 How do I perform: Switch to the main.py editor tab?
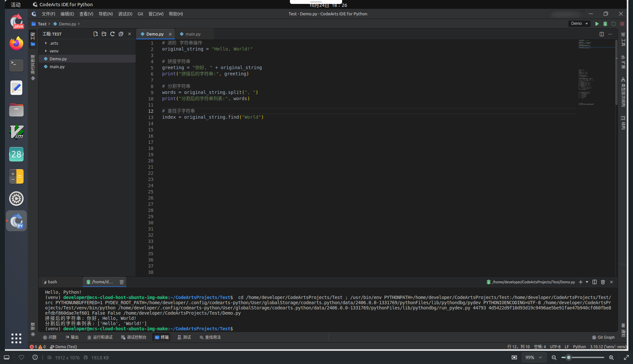(x=193, y=34)
